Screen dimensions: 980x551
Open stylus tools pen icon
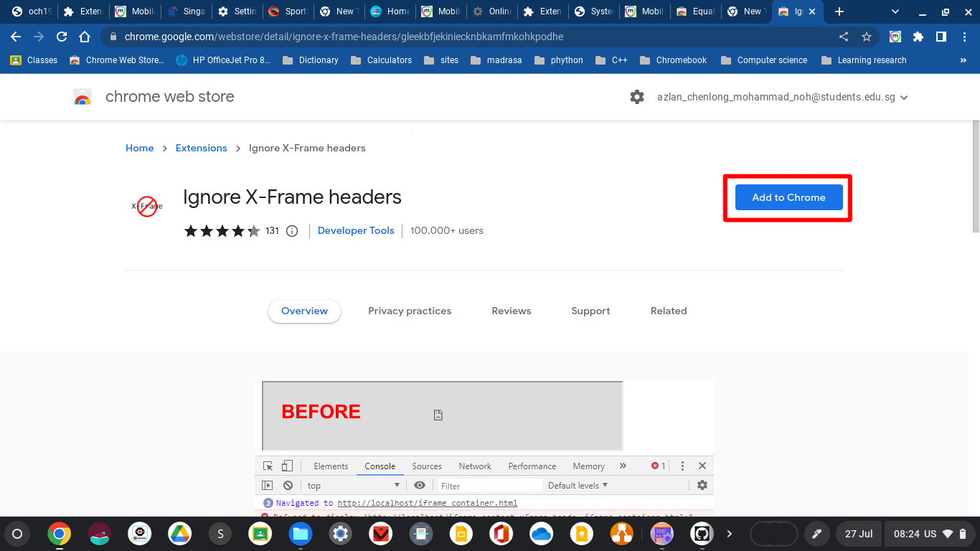816,534
